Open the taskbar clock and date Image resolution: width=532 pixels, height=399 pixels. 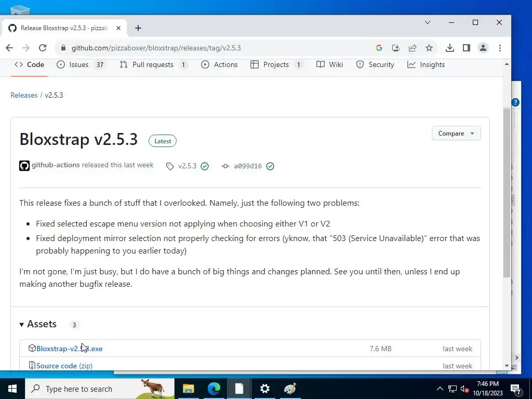pos(488,389)
